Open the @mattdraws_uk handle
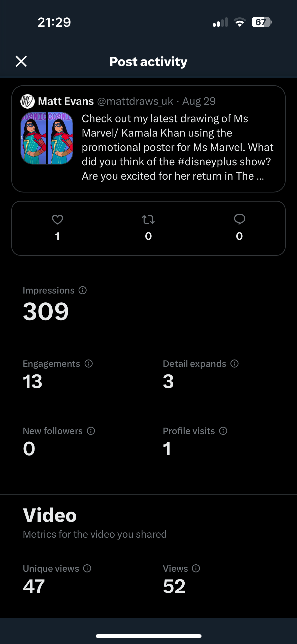The height and width of the screenshot is (644, 297). click(x=135, y=101)
